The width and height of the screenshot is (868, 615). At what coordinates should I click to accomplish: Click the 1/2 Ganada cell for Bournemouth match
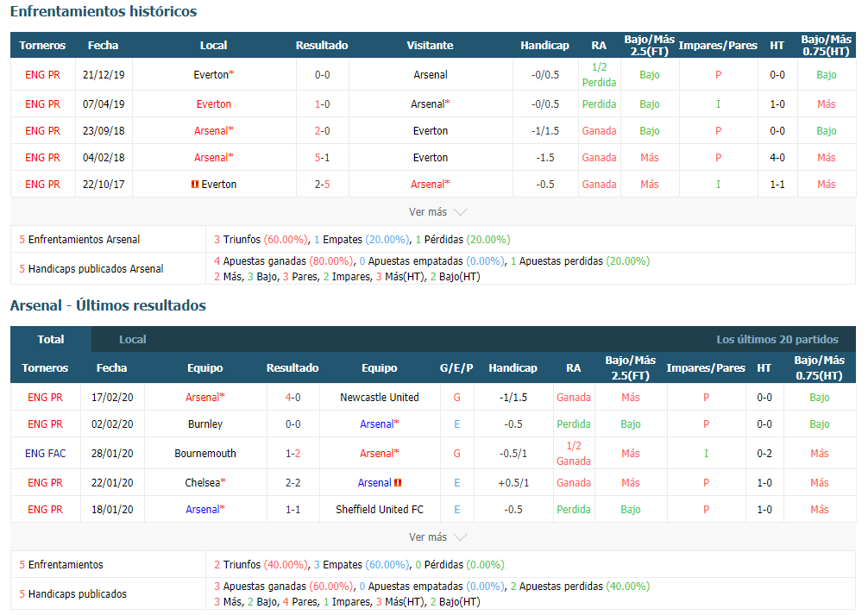(574, 454)
